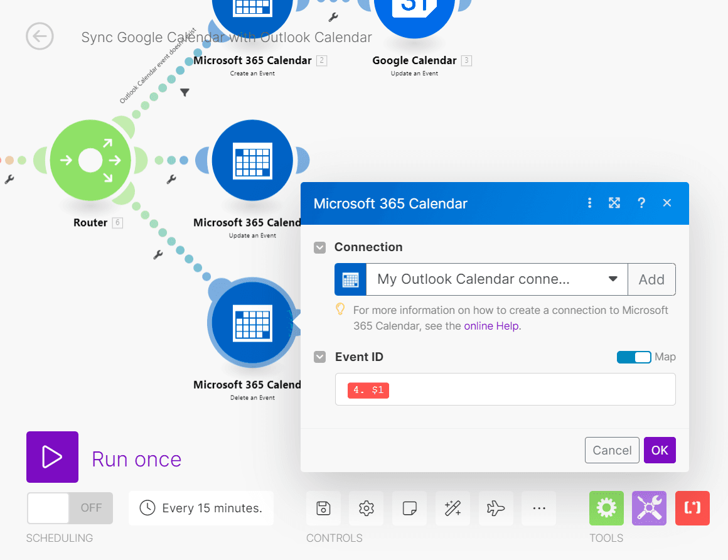The image size is (728, 560).
Task: Collapse the Event ID section chevron
Action: 319,357
